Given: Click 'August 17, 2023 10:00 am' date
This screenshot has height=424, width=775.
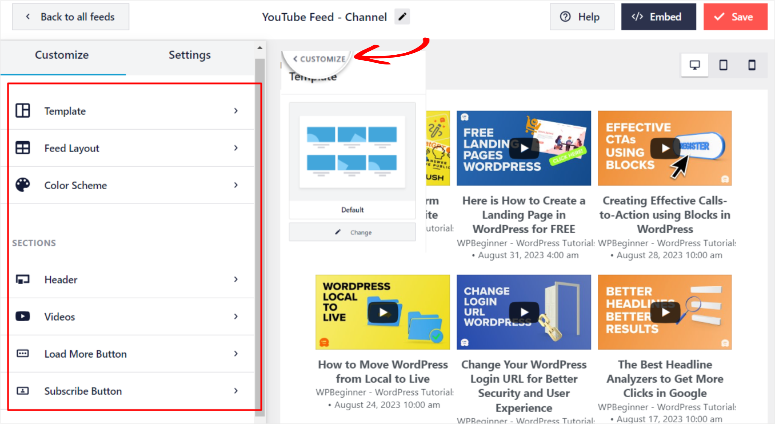Looking at the screenshot, I should point(669,419).
